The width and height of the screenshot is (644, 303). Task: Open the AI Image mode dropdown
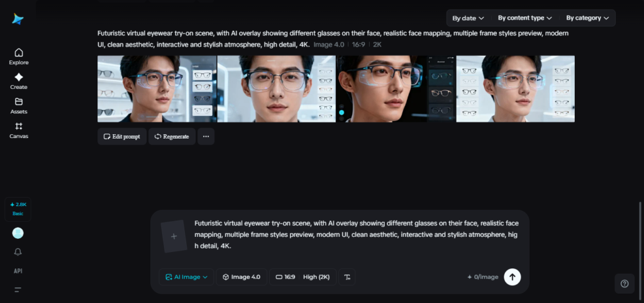coord(186,277)
